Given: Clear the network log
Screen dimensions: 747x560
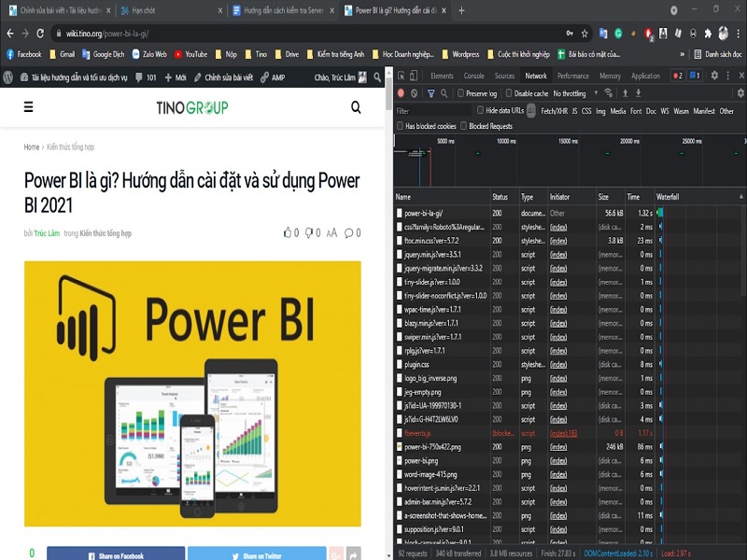Looking at the screenshot, I should 414,93.
